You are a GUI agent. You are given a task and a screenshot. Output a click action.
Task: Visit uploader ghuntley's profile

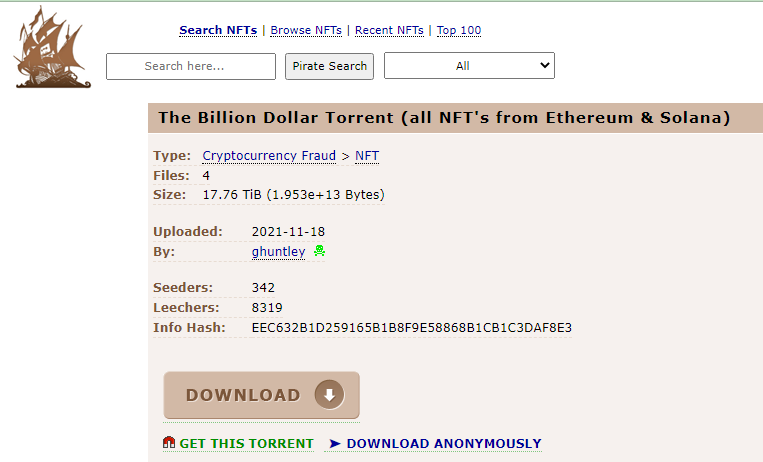click(x=278, y=252)
